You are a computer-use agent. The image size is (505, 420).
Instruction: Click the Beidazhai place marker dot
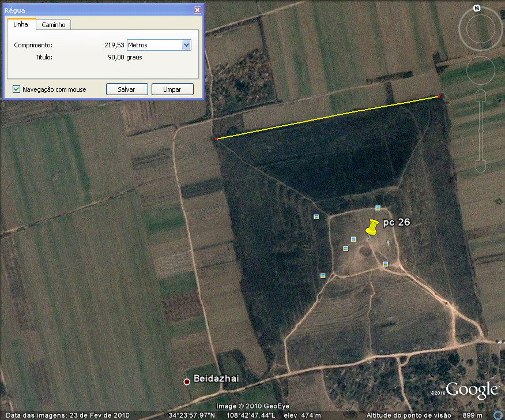tap(187, 382)
